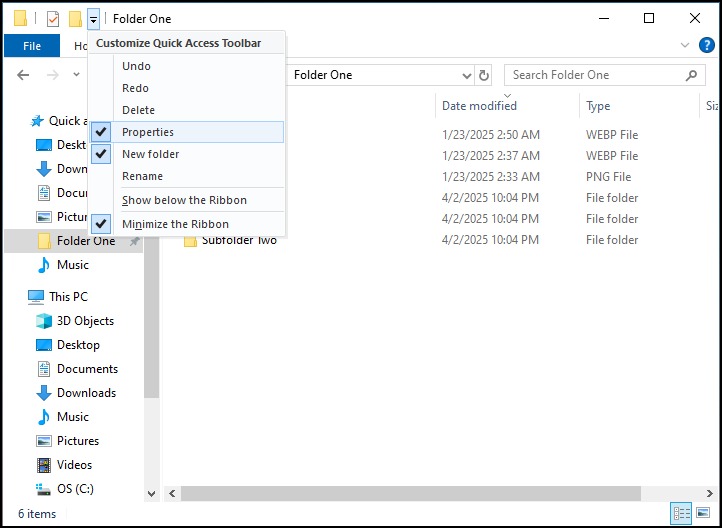Click the Search Folder One input box

tap(595, 75)
